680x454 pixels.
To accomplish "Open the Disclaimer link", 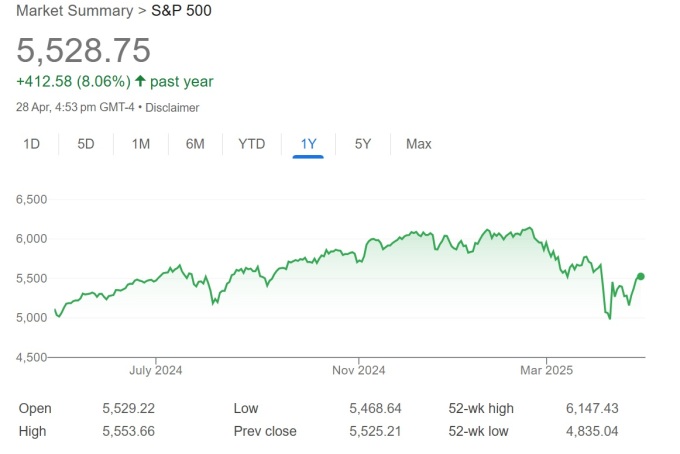I will [x=173, y=107].
